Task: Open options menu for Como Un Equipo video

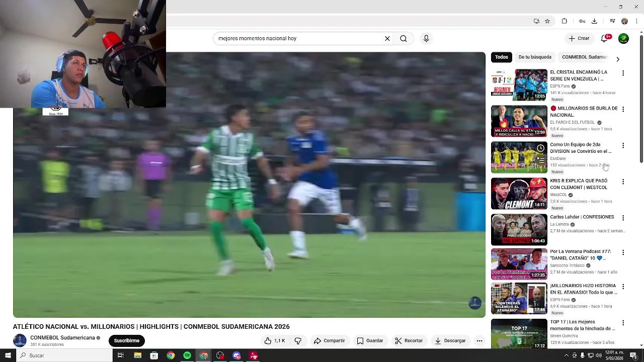Action: 623,145
